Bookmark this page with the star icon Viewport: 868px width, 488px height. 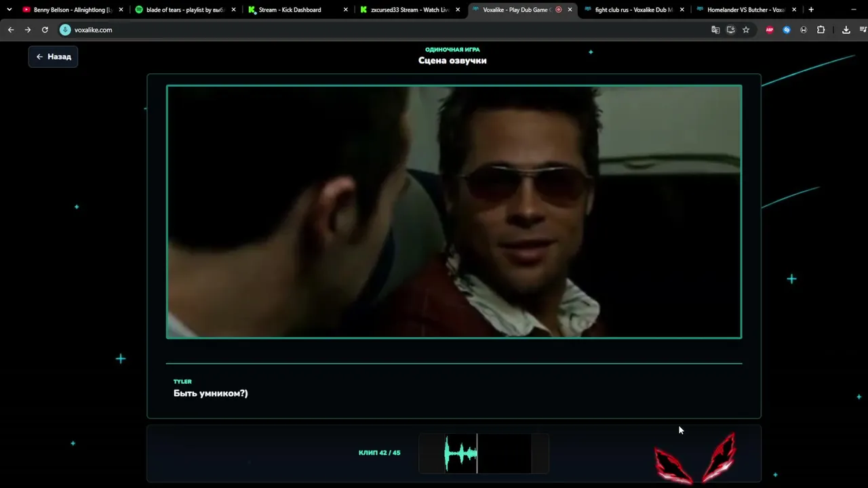pyautogui.click(x=746, y=30)
